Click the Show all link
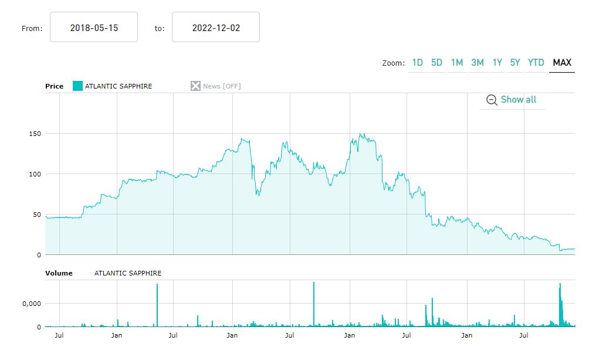The image size is (596, 364). (x=519, y=100)
